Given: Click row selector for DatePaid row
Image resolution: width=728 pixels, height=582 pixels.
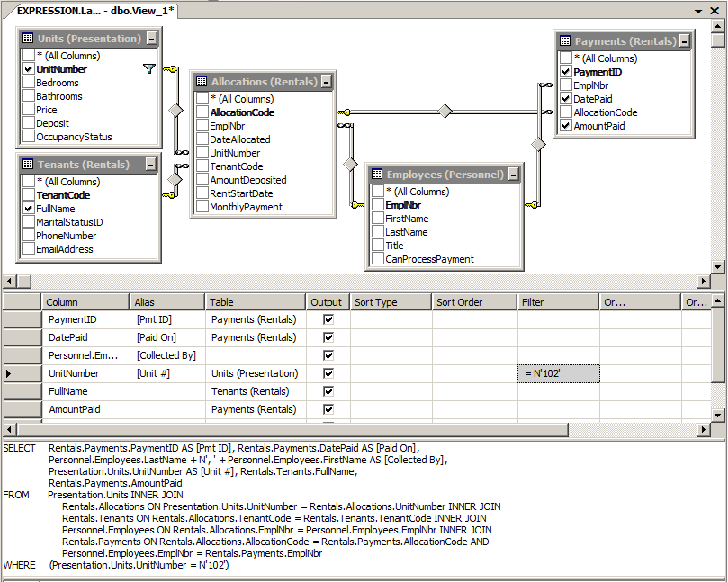Looking at the screenshot, I should click(x=22, y=337).
